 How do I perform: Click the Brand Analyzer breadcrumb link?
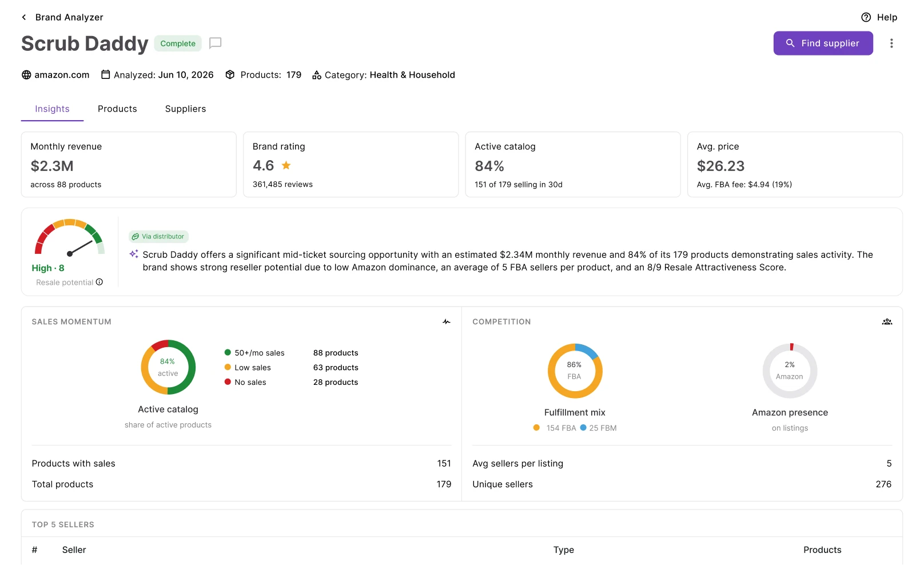pyautogui.click(x=69, y=17)
